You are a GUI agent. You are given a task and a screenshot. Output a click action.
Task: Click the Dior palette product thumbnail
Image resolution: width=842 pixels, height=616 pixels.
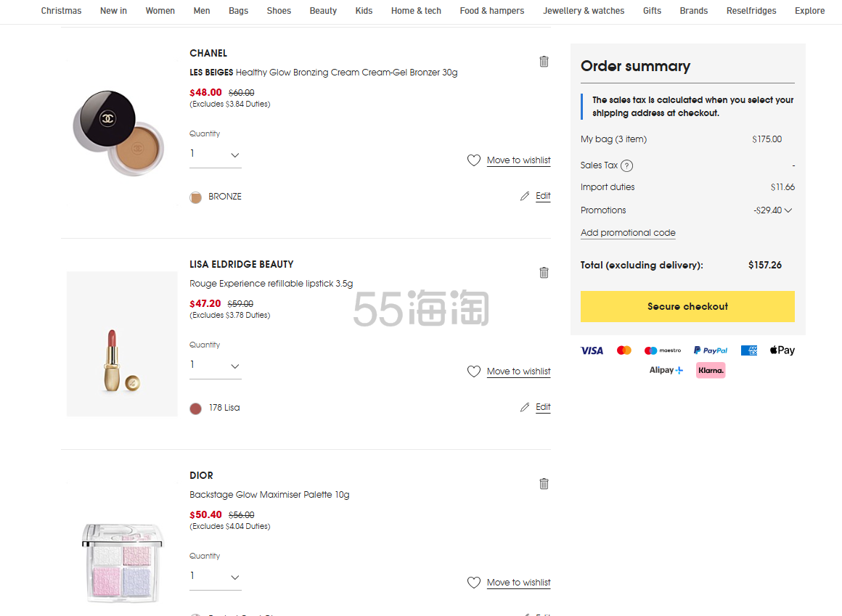coord(122,561)
